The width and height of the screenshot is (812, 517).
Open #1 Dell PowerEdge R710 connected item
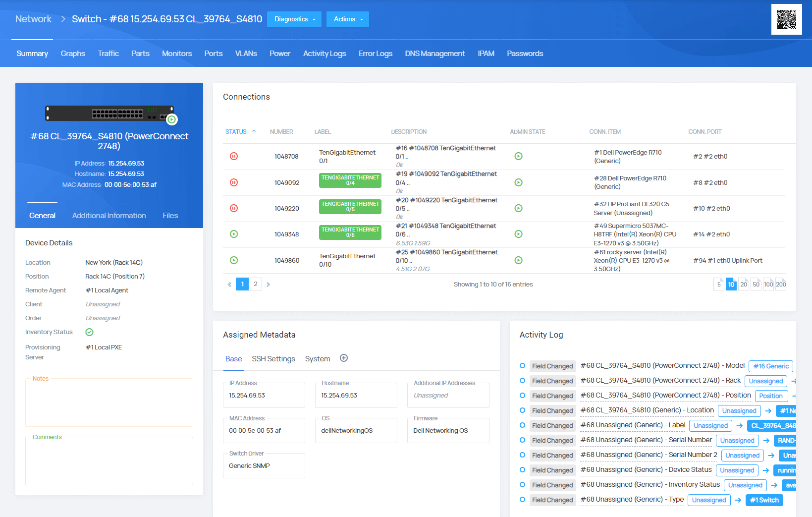(628, 157)
